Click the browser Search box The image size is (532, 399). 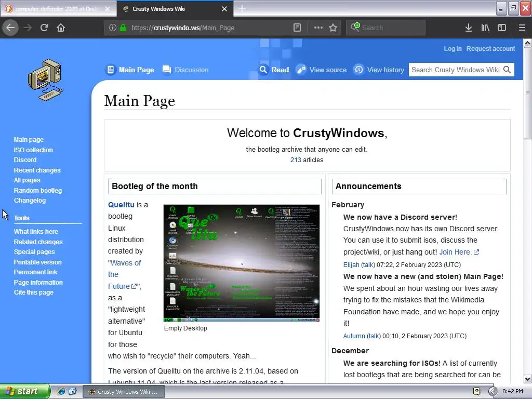386,28
